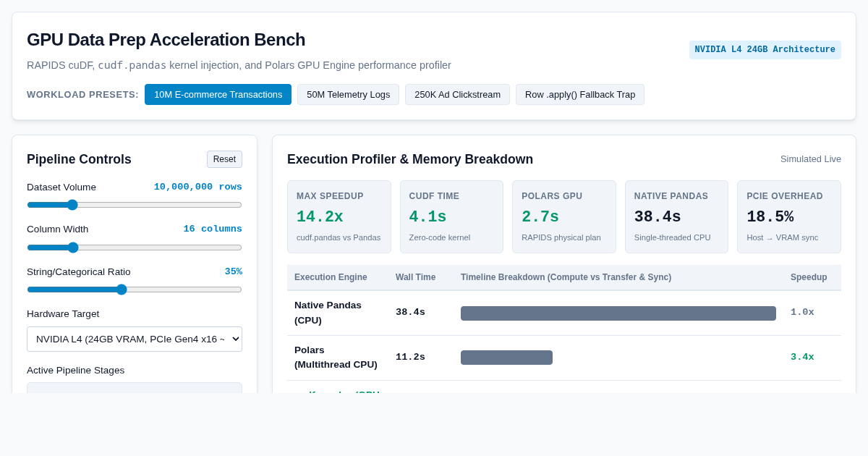The image size is (868, 456).
Task: Click the 38.4s wall time table cell
Action: pos(410,313)
